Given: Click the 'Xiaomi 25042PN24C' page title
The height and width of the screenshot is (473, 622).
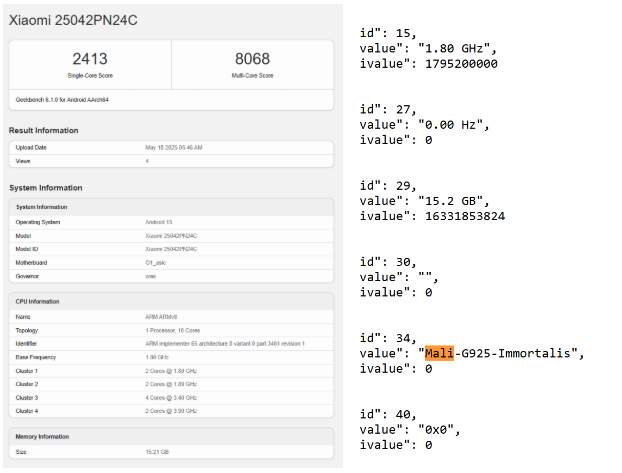Looking at the screenshot, I should pyautogui.click(x=73, y=20).
